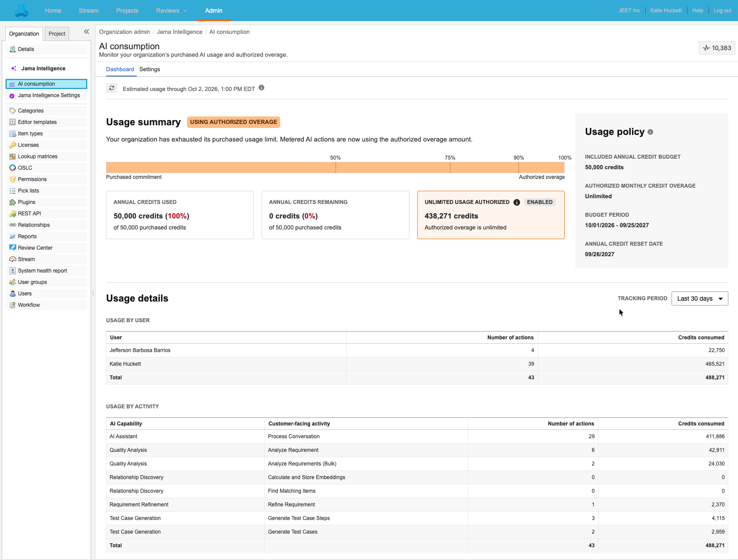Select the Jama Intelligence sparkle icon
Image resolution: width=738 pixels, height=560 pixels.
[x=14, y=69]
